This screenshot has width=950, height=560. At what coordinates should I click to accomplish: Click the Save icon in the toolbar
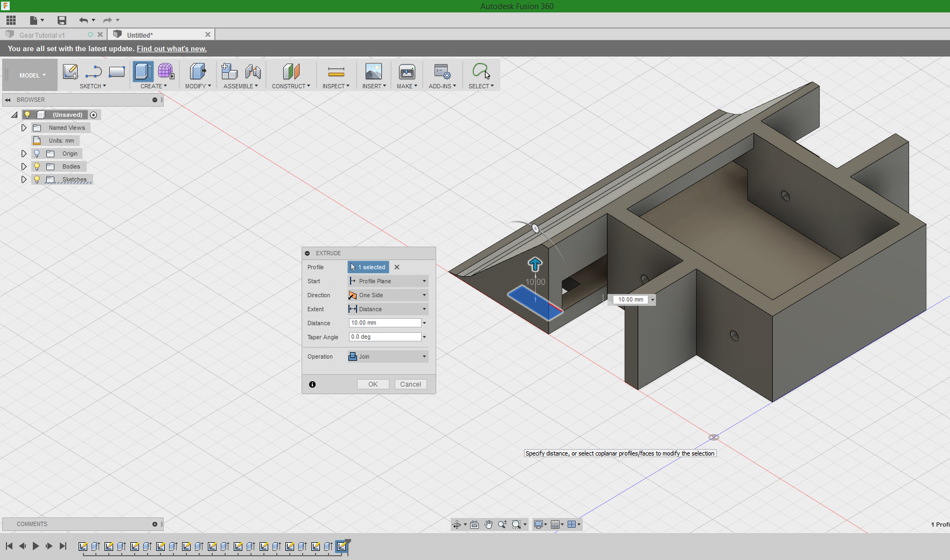click(x=61, y=20)
